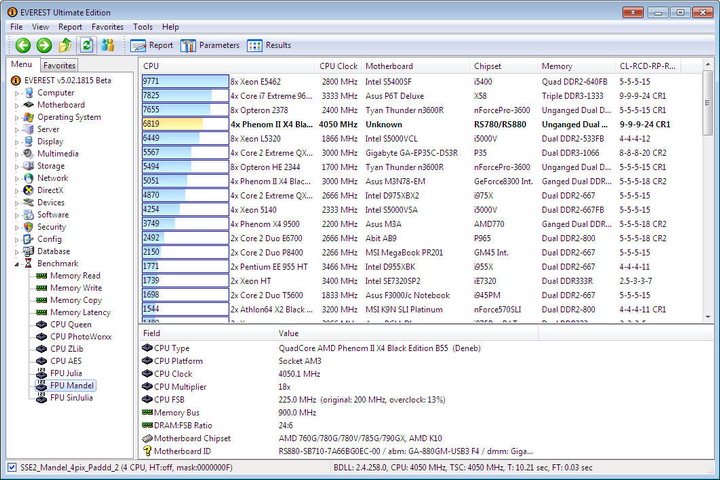Screen dimensions: 720x480
Task: Select the Multimedia speaker icon
Action: click(29, 153)
